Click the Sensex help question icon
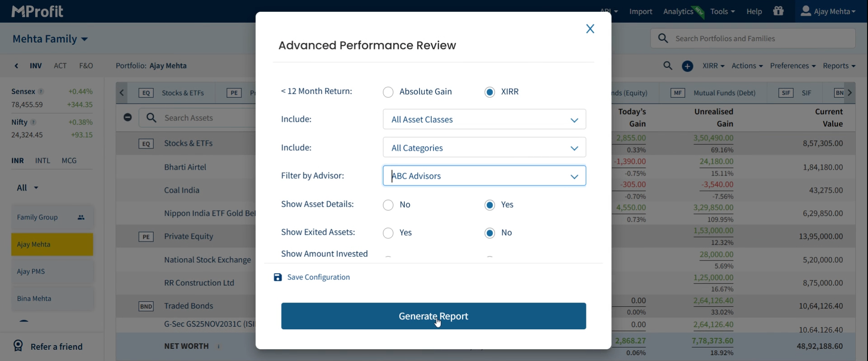This screenshot has width=868, height=361. pos(41,91)
